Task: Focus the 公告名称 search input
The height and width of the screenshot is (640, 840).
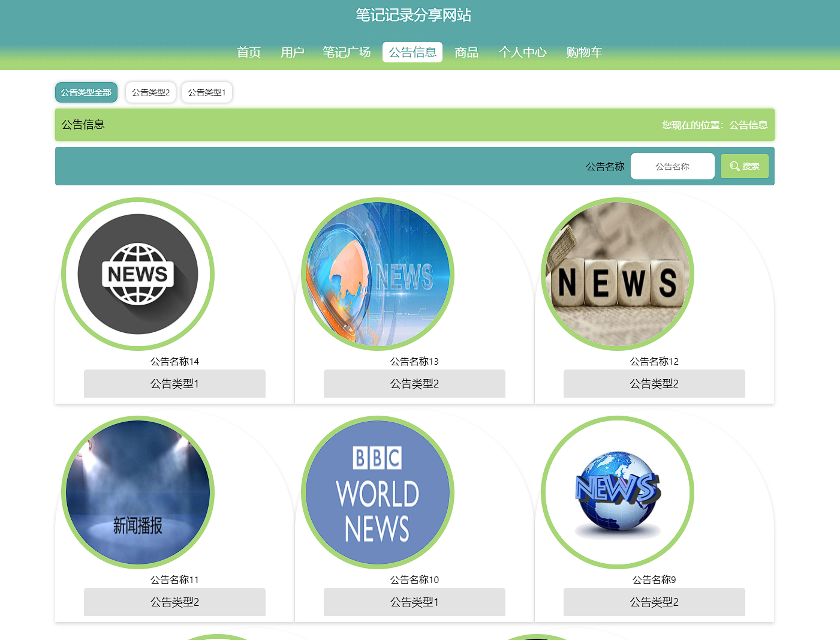Action: [x=673, y=166]
